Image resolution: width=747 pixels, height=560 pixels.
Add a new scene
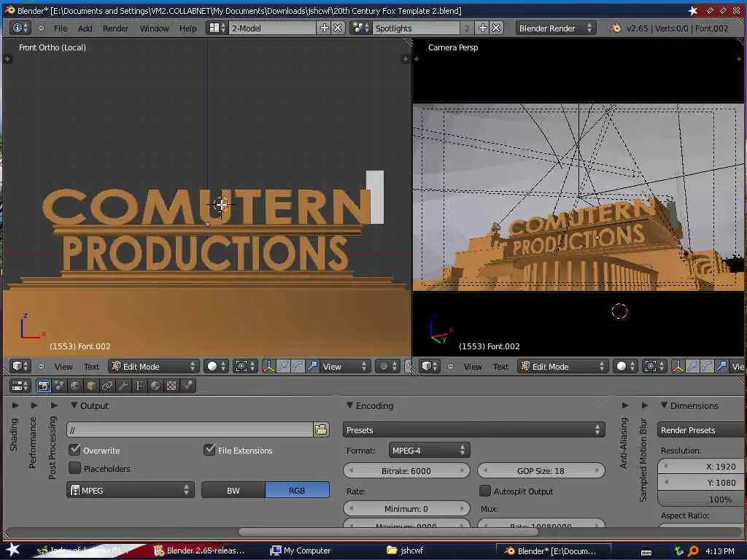(483, 28)
